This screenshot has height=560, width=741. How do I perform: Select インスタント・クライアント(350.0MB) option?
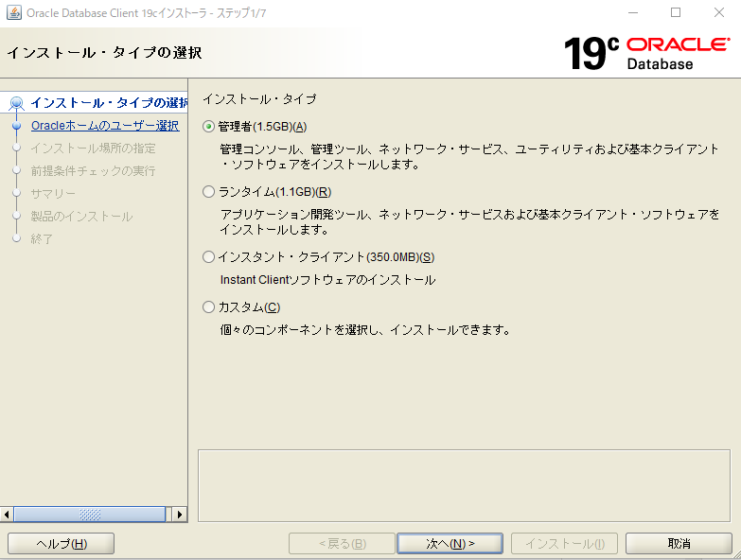[x=209, y=257]
